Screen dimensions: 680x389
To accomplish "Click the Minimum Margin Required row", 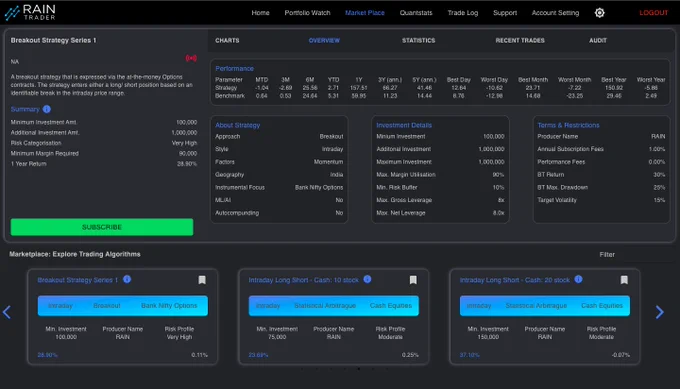I will tap(104, 154).
